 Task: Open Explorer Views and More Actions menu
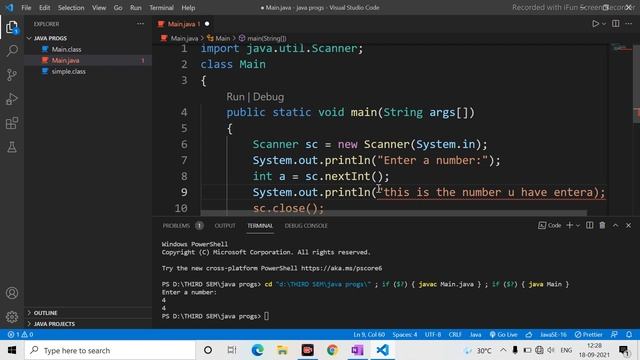(x=140, y=24)
